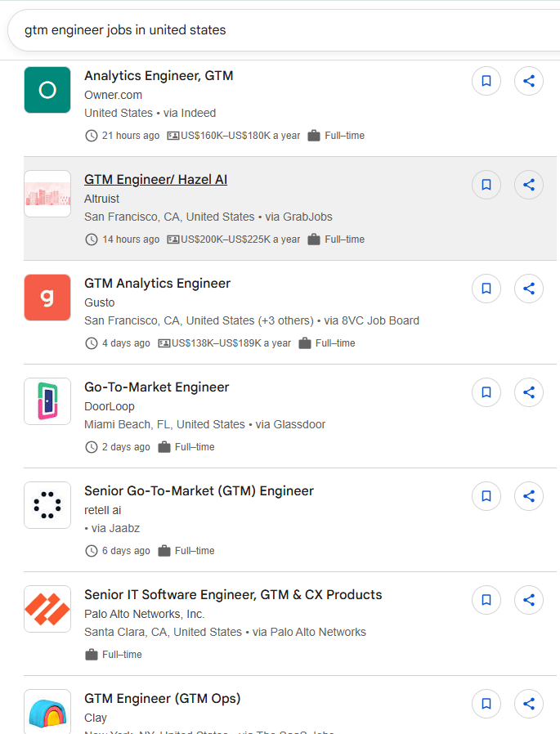Viewport: 560px width, 734px height.
Task: Bookmark the Analytics Engineer, GTM job
Action: pos(486,81)
